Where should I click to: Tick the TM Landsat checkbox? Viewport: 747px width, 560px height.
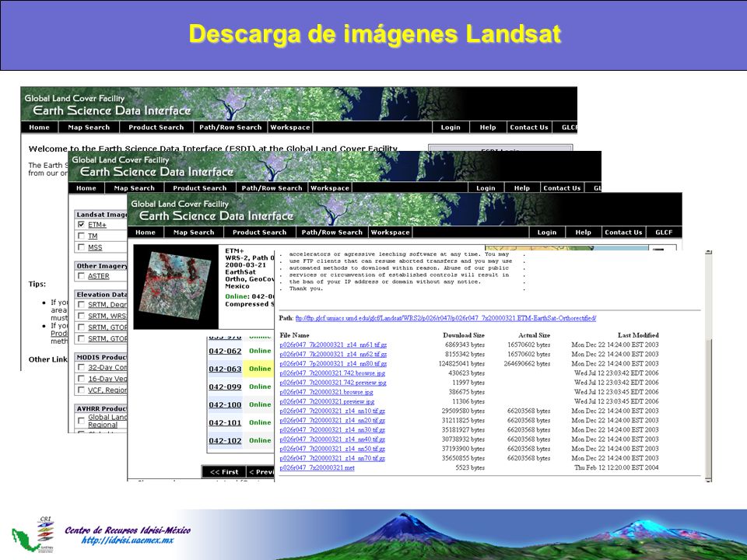[x=81, y=236]
